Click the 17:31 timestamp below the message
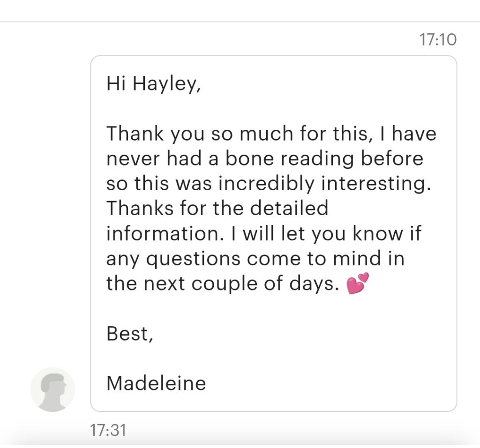480x448 pixels. point(108,430)
